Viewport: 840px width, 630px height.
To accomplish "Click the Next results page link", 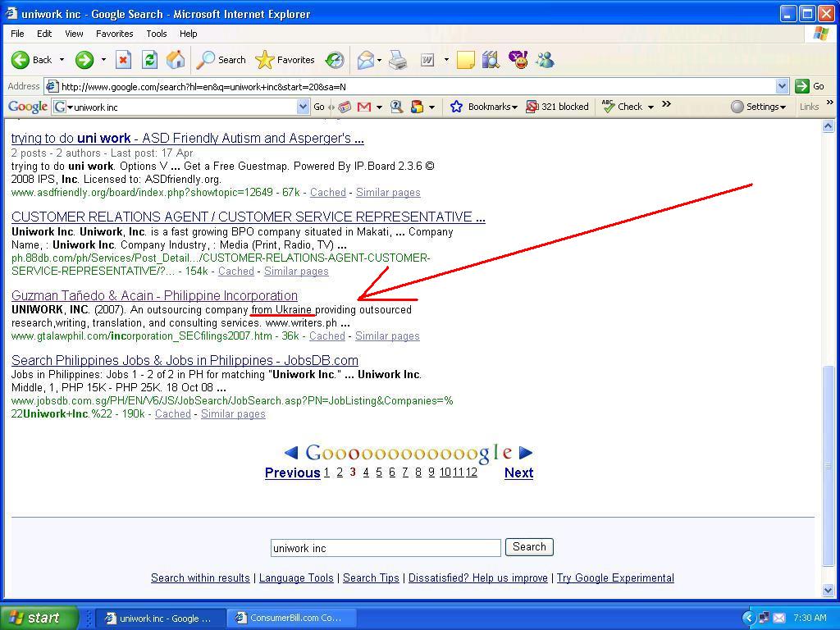I will coord(518,473).
